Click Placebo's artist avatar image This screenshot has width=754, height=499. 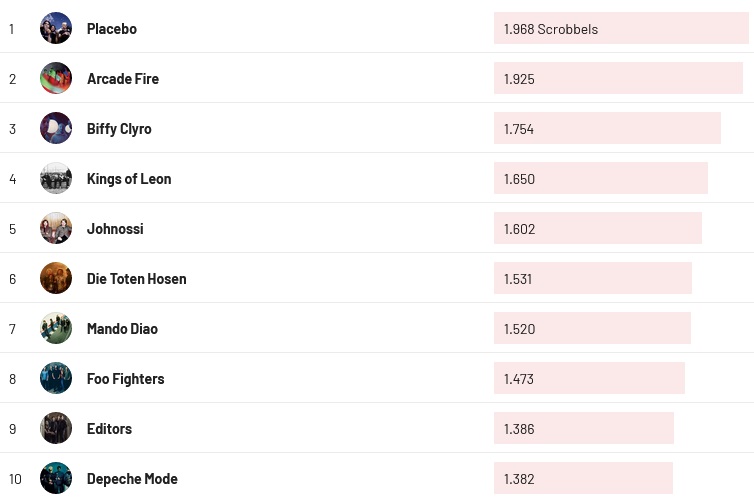(x=56, y=28)
